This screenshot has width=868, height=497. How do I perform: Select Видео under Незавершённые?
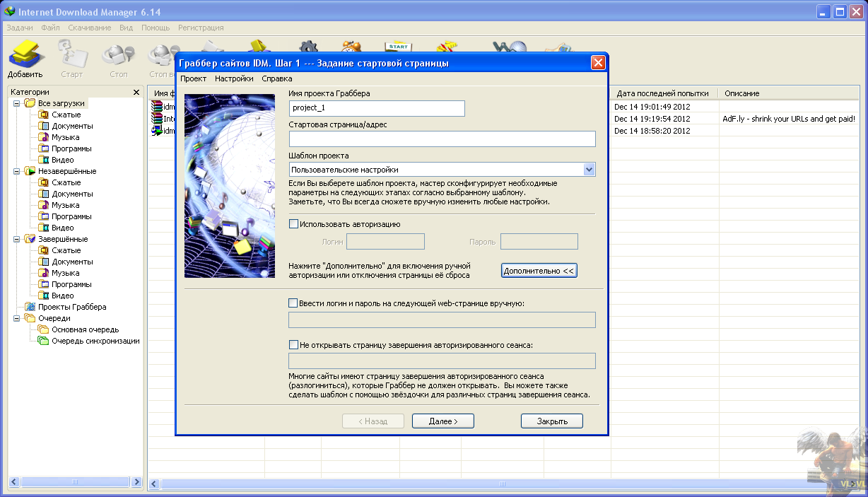click(x=63, y=228)
